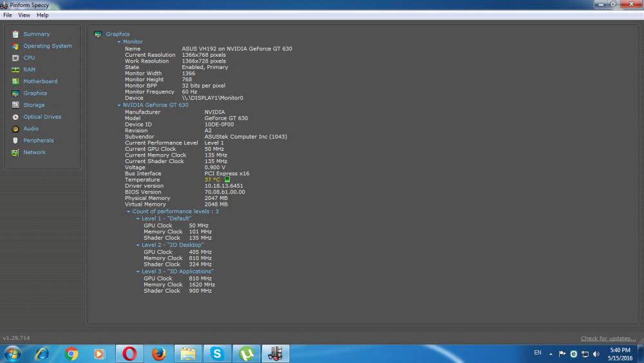This screenshot has height=363, width=644.
Task: Click the RAM module icon
Action: pos(15,70)
